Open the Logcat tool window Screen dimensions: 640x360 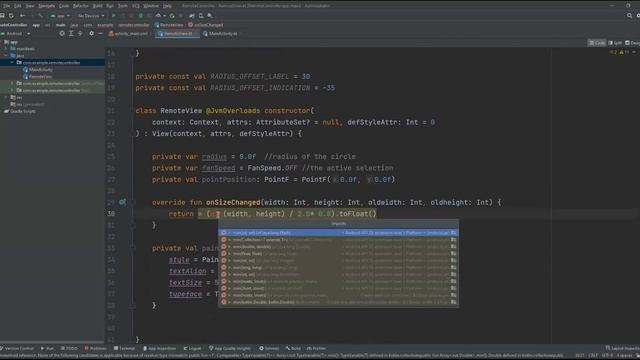[x=192, y=348]
